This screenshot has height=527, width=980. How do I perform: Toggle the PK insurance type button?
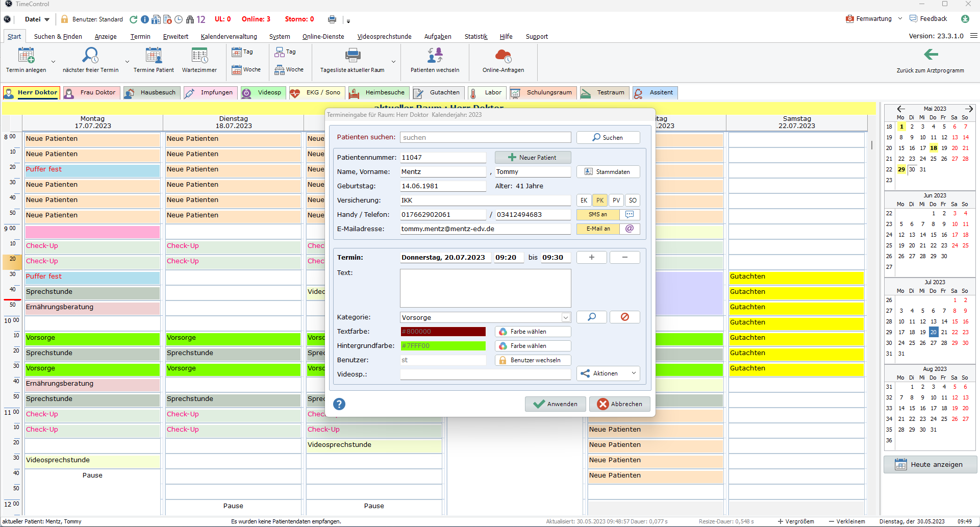tap(600, 200)
